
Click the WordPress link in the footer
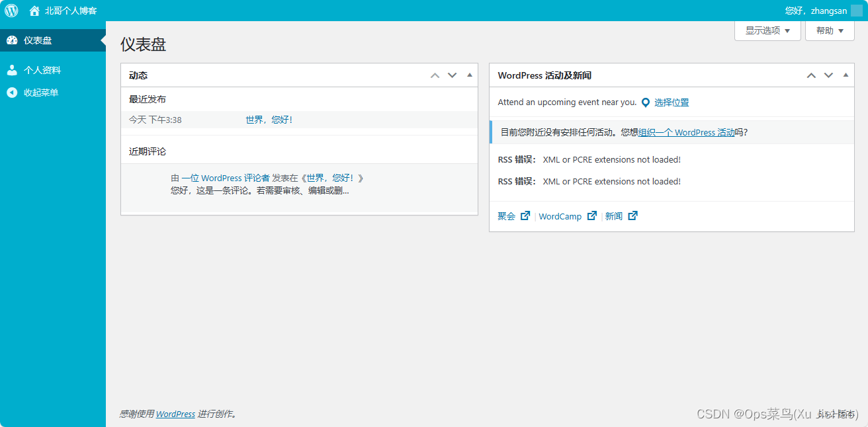point(175,413)
